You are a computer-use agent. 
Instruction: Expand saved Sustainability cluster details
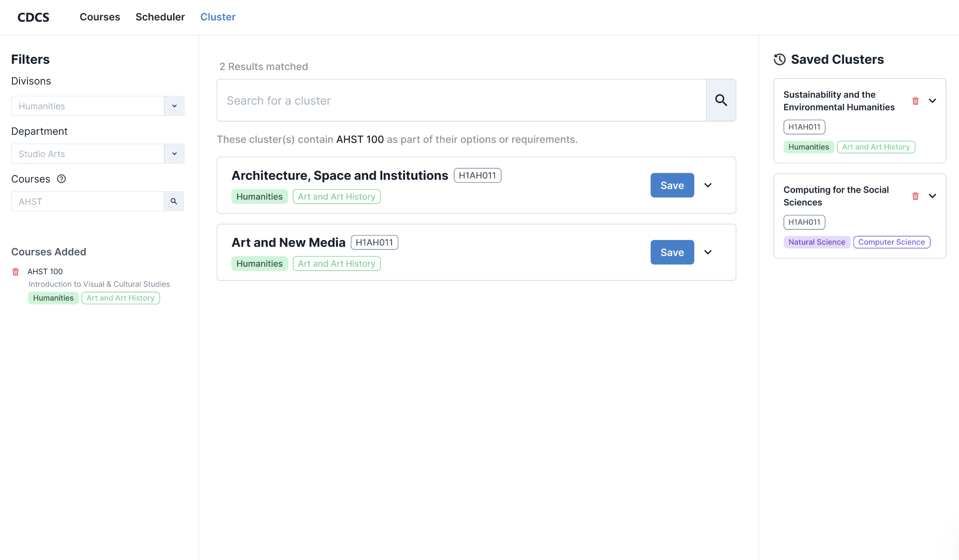932,101
